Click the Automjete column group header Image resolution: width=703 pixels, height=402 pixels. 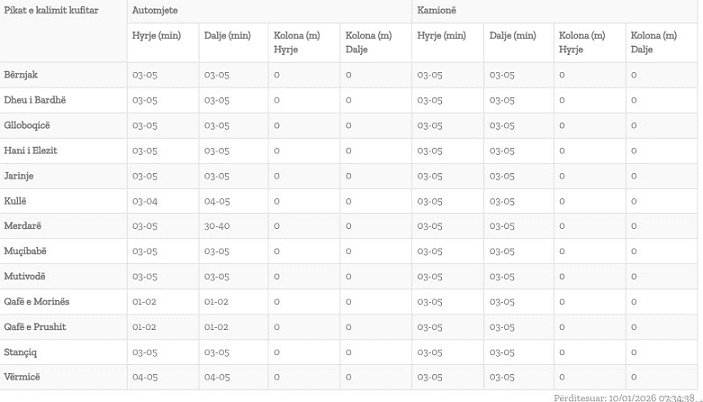tap(154, 9)
